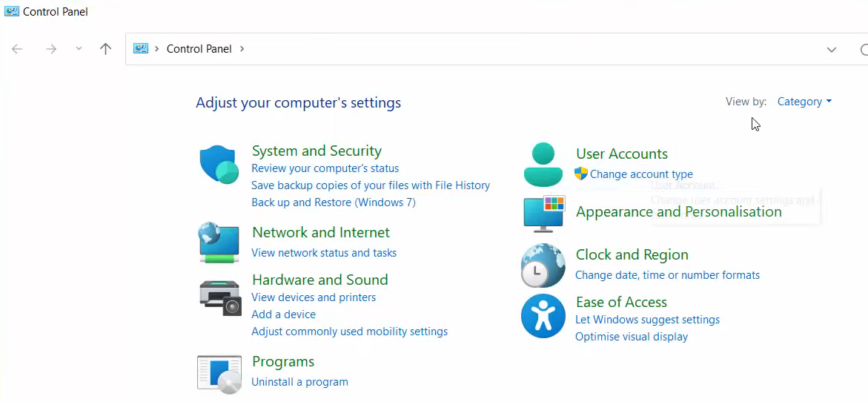The width and height of the screenshot is (868, 402).
Task: Click the Programs category icon
Action: 219,372
